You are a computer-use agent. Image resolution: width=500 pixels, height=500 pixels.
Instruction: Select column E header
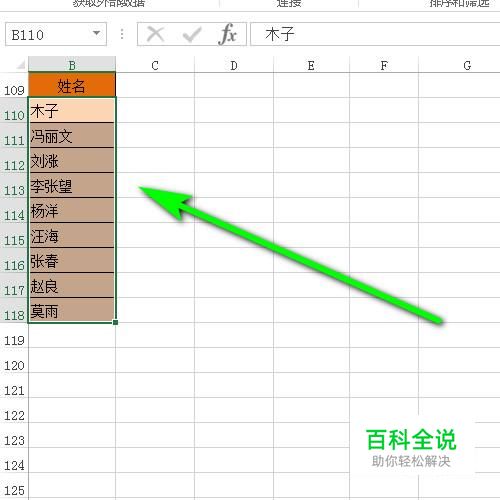click(311, 65)
